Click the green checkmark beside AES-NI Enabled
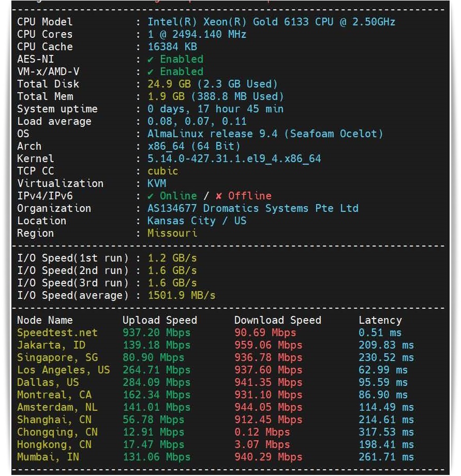Viewport: 461px width, 476px height. (x=151, y=60)
